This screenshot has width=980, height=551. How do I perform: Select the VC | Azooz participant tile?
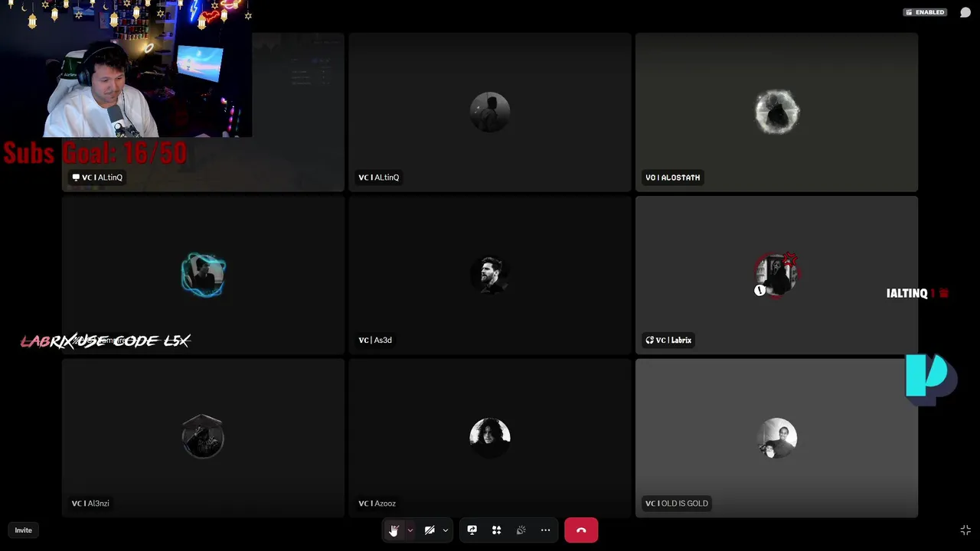tap(490, 439)
